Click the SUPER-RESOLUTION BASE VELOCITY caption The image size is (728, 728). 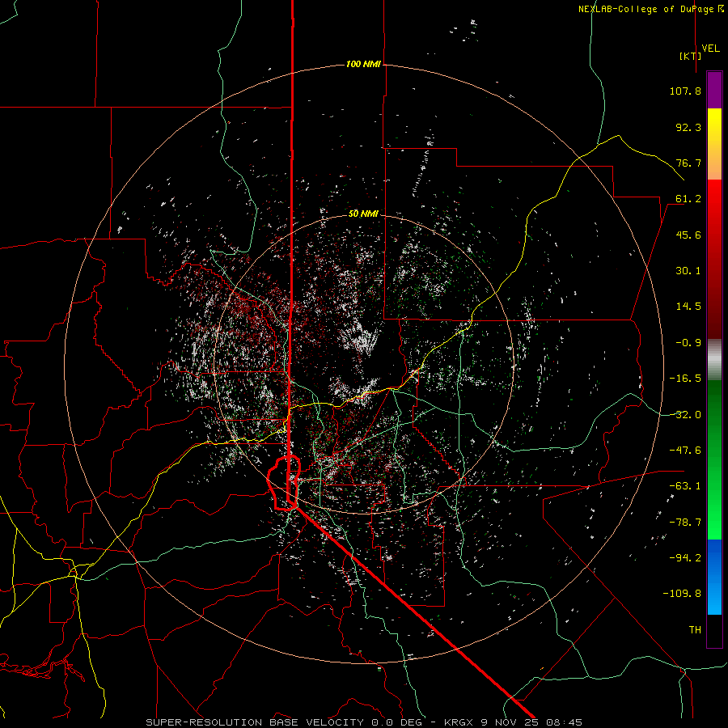255,722
